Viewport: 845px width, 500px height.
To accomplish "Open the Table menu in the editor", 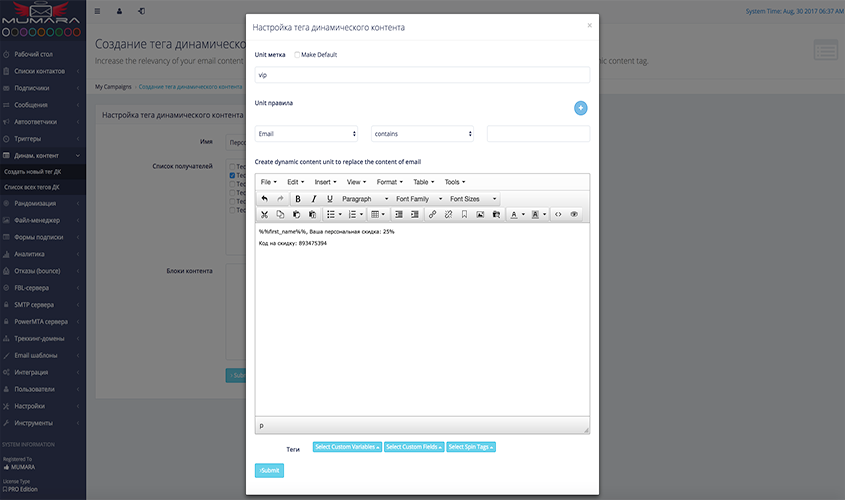I will tap(423, 182).
